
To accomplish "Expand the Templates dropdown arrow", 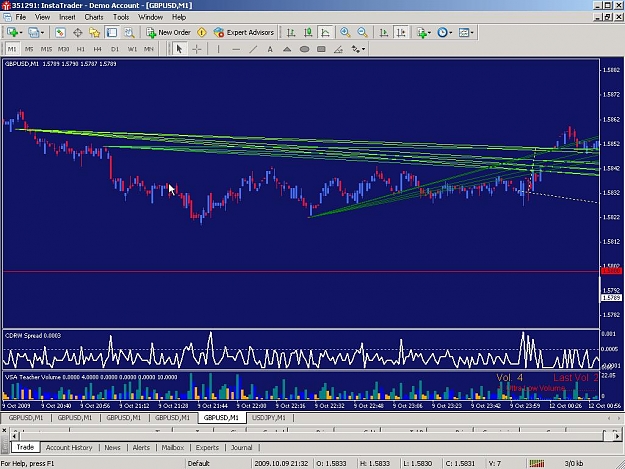I will click(472, 33).
